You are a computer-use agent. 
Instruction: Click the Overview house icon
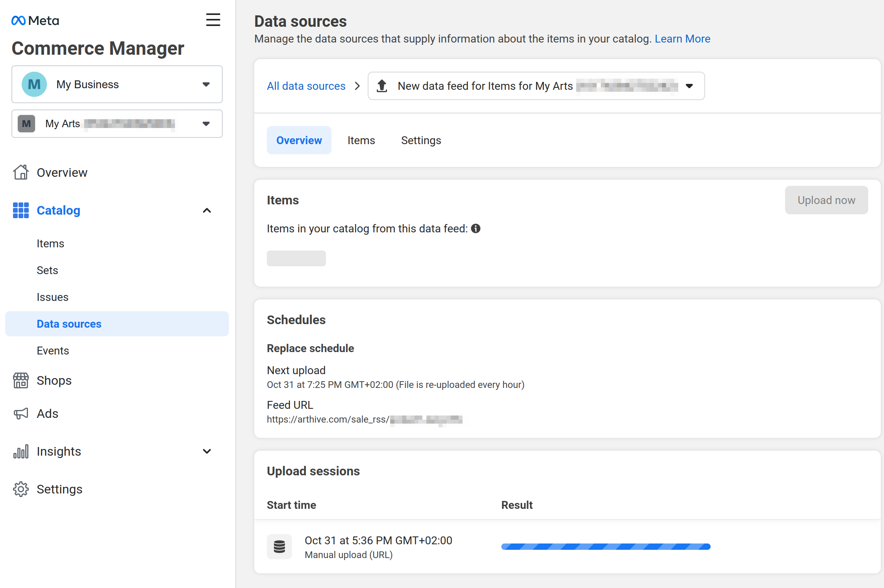[x=21, y=172]
